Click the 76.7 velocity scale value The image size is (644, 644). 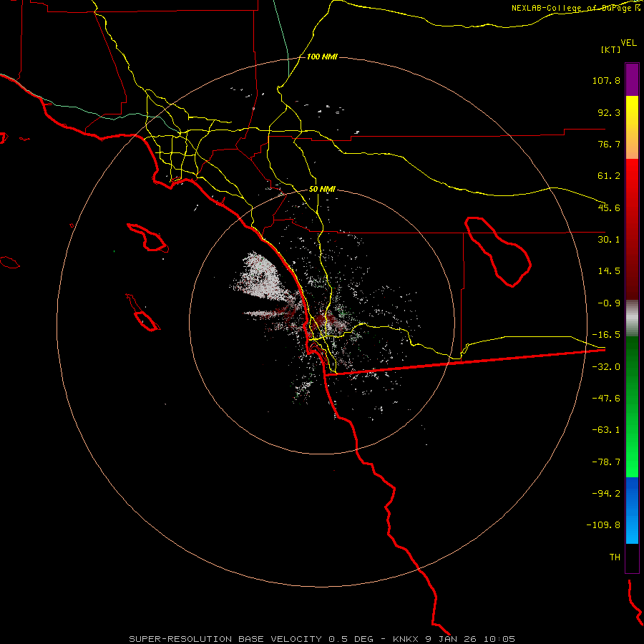pos(609,144)
